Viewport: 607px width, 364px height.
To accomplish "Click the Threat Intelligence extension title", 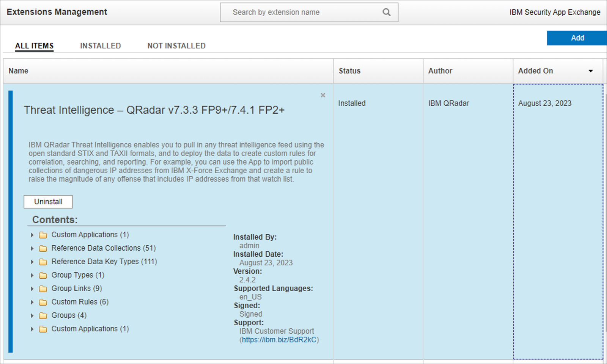I will [x=154, y=110].
